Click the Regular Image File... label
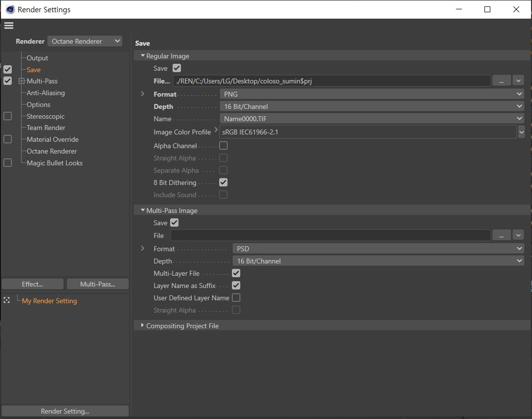Viewport: 532px width, 419px height. (x=162, y=81)
